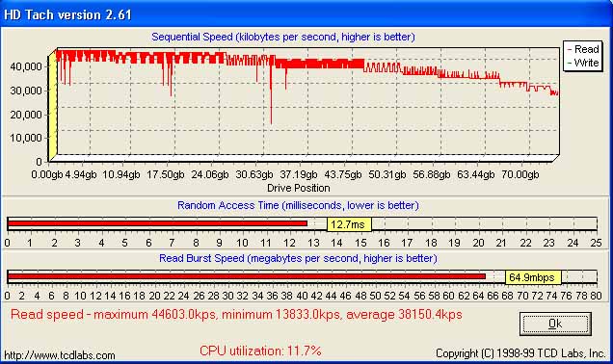Click the red Read Burst Speed bar
613x364 pixels.
tap(247, 276)
